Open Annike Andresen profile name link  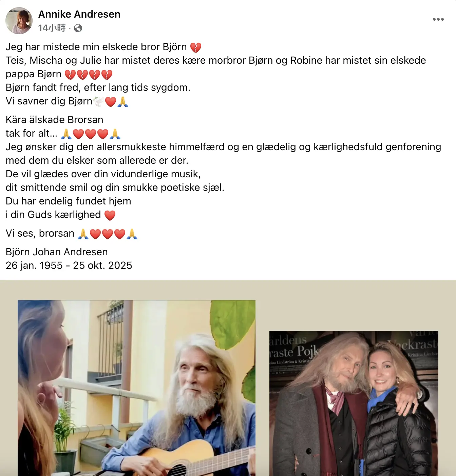79,14
